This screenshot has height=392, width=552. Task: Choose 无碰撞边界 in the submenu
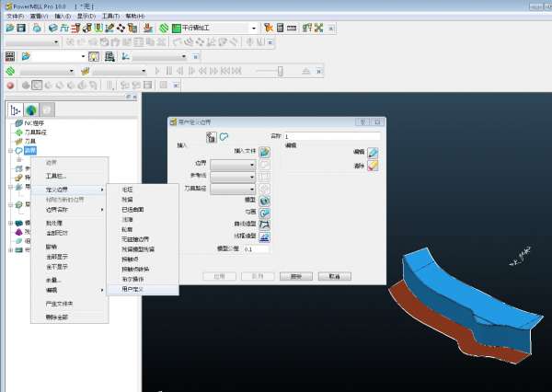point(143,239)
